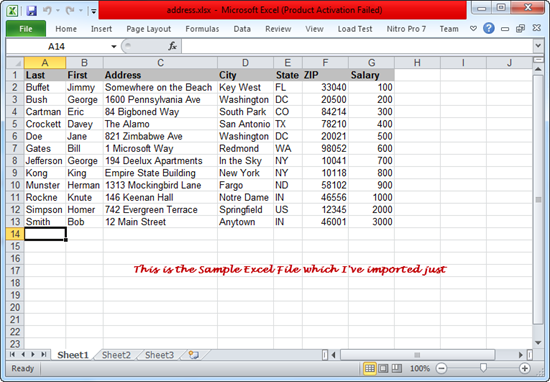This screenshot has height=382, width=550.
Task: Open the File tab
Action: [26, 29]
